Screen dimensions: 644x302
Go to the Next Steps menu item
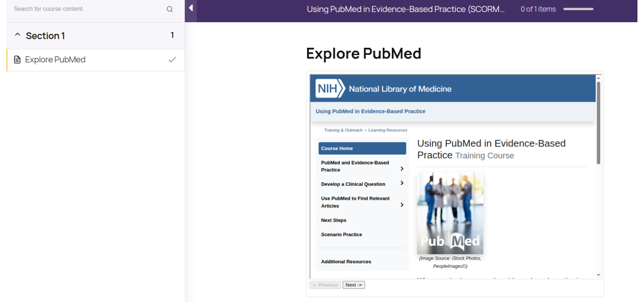click(x=334, y=220)
